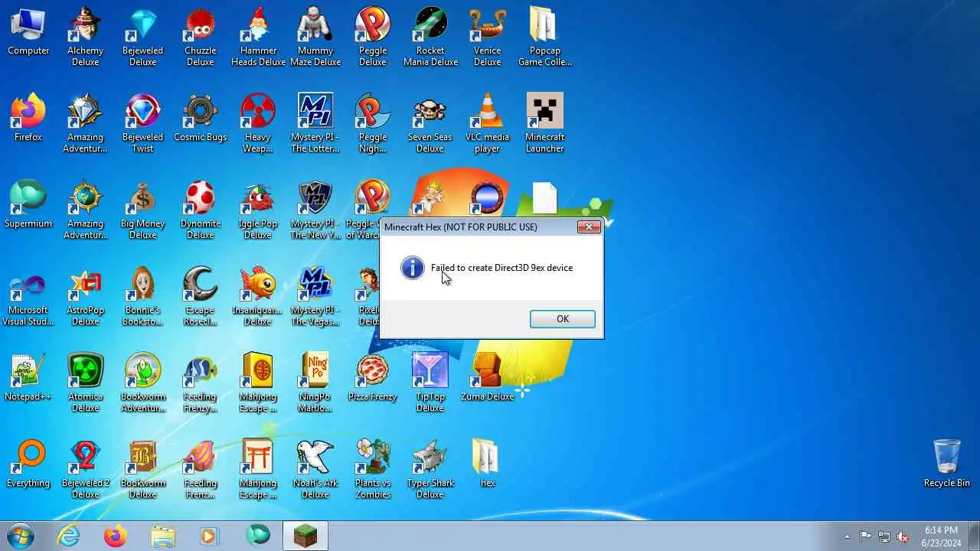Select the Alchemy Deluxe shortcut
Viewport: 980px width, 551px height.
[x=86, y=37]
